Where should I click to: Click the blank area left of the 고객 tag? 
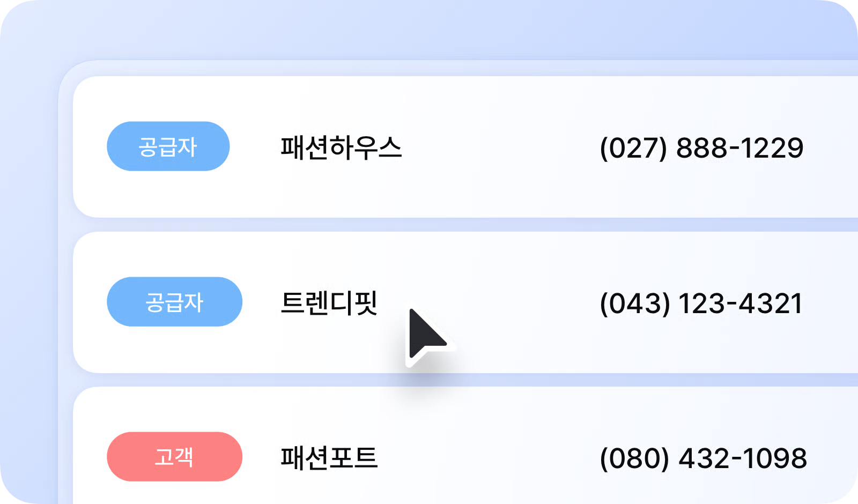[x=90, y=457]
